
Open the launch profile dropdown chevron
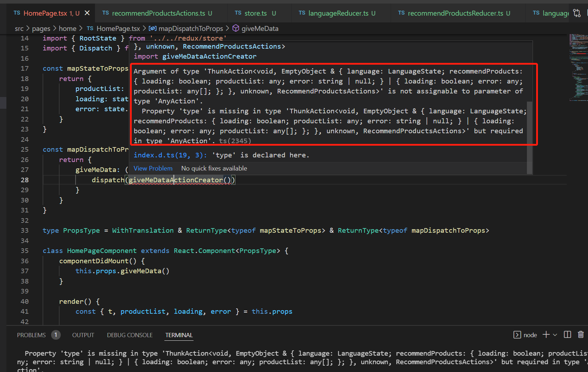point(555,335)
